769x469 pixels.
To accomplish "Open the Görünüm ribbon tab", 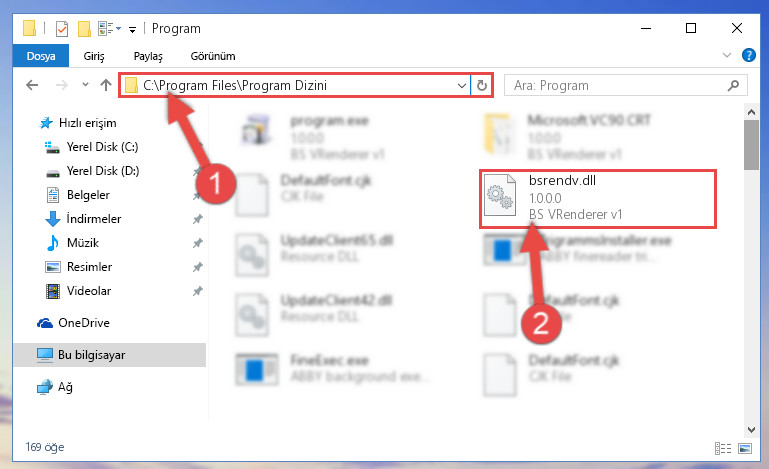I will pos(213,56).
